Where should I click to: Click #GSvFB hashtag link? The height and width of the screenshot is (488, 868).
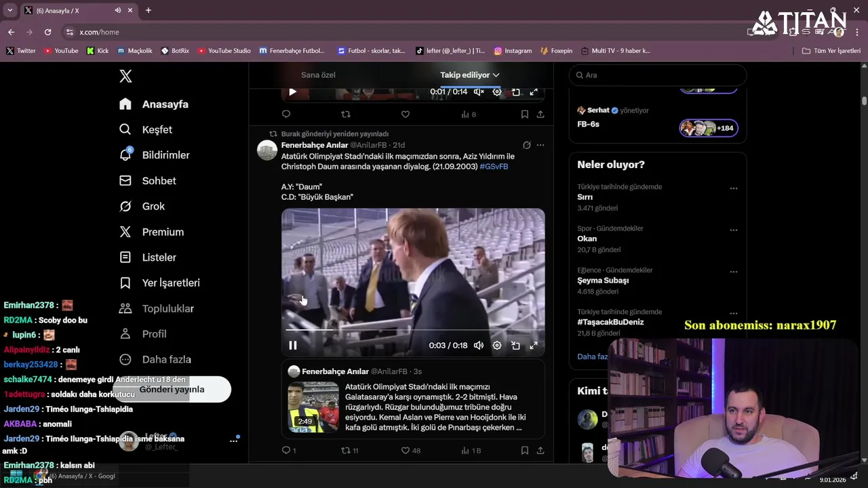pyautogui.click(x=494, y=167)
